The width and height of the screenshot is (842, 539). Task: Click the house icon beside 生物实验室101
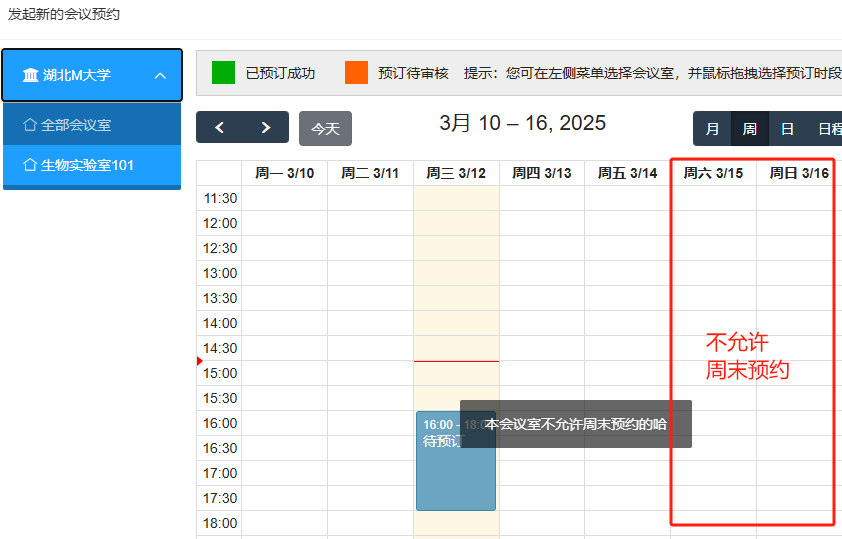(x=29, y=165)
